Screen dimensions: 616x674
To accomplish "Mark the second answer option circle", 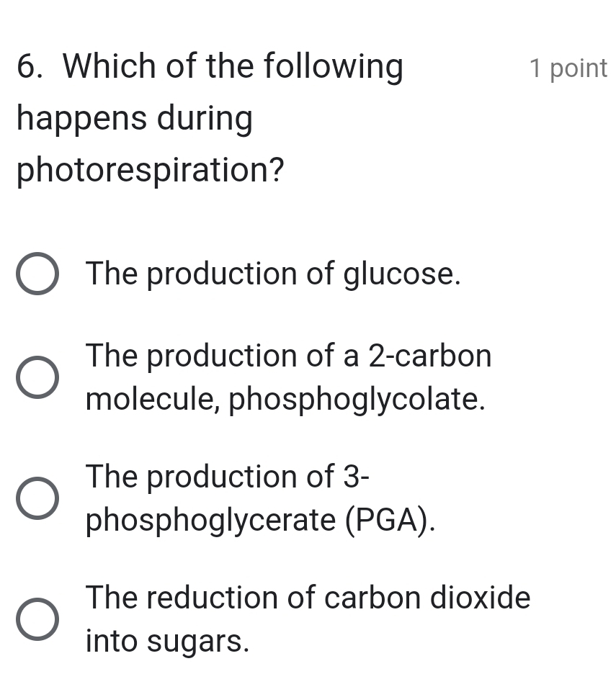I will (37, 377).
